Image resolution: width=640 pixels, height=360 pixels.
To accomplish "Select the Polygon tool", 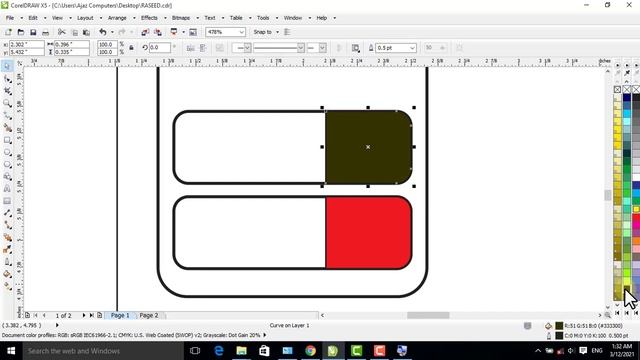I will 7,164.
